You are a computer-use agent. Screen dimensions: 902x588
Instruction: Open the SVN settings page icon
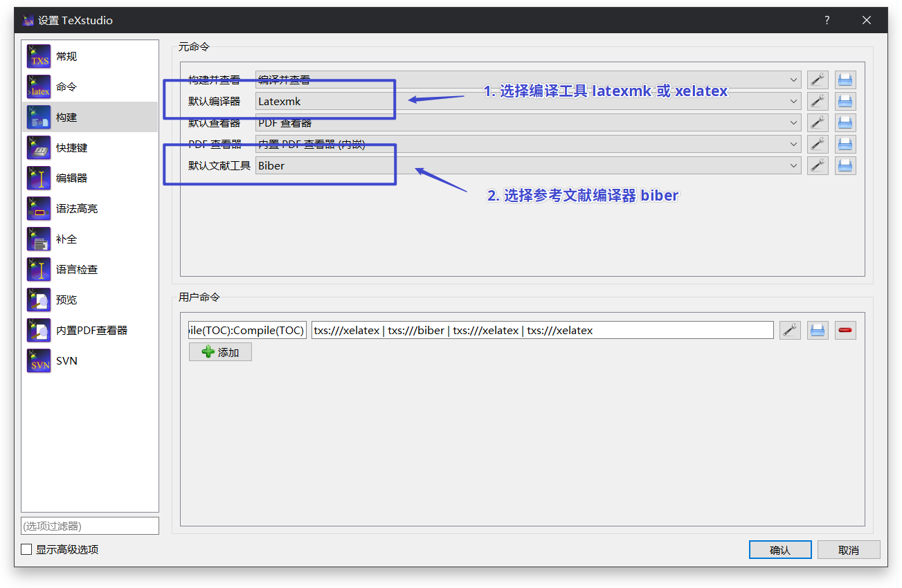pyautogui.click(x=39, y=360)
